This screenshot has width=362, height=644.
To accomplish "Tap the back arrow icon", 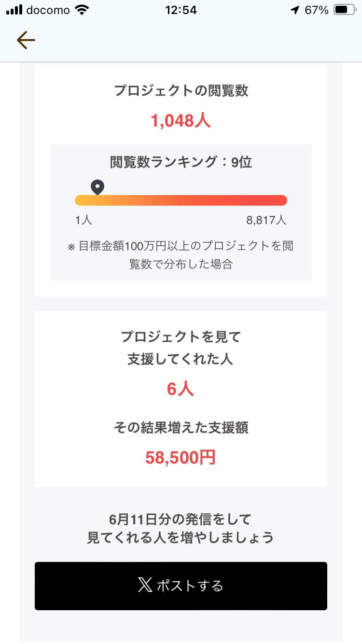I will [x=26, y=41].
